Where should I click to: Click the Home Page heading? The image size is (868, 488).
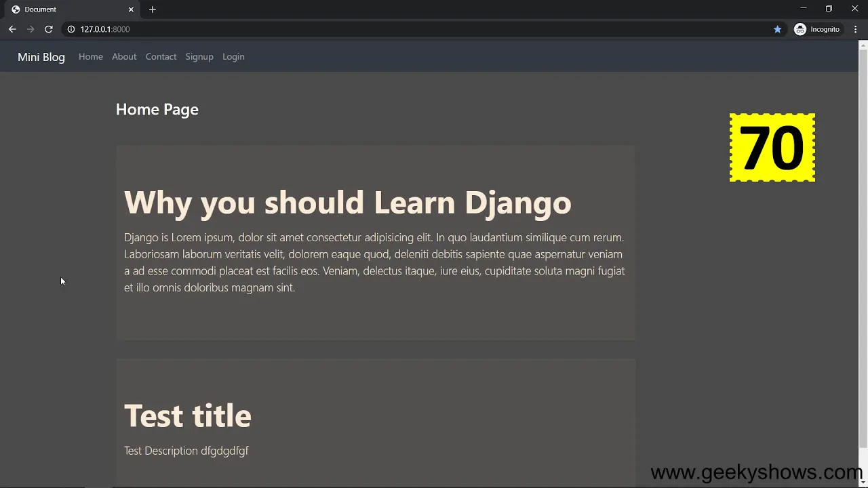click(x=157, y=110)
